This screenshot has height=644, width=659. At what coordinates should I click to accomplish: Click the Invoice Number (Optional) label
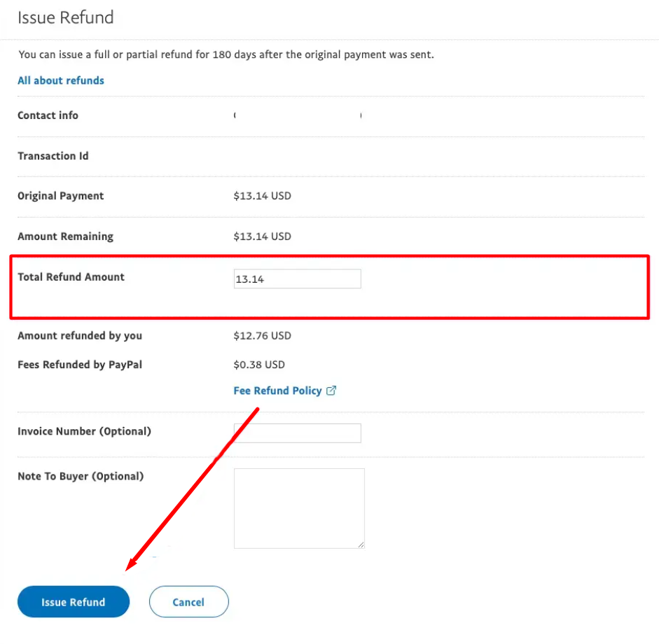click(84, 431)
